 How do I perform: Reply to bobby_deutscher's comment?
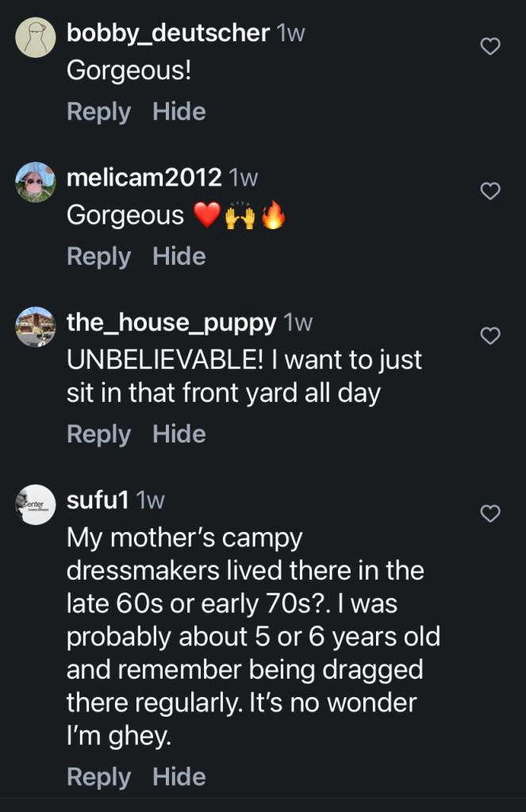(x=98, y=112)
